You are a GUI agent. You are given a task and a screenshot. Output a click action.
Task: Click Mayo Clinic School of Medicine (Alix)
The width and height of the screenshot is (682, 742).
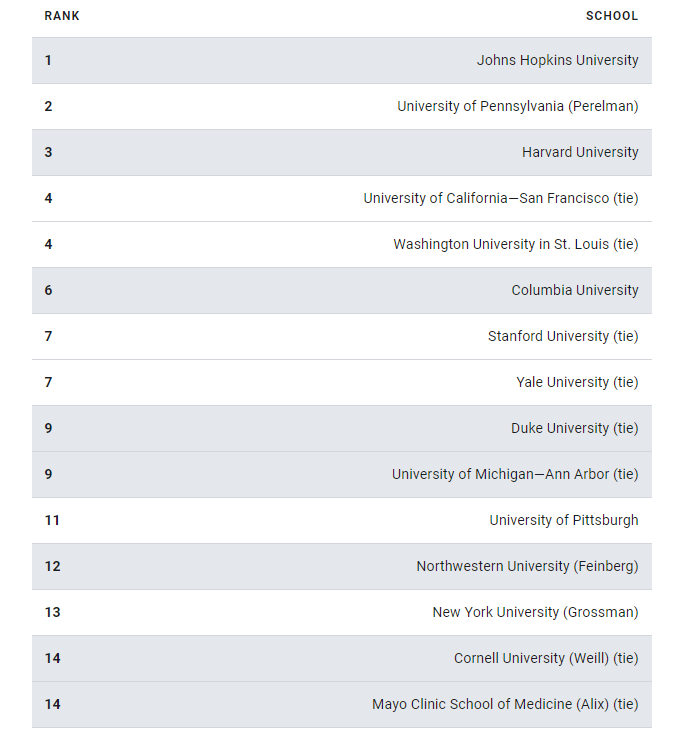coord(505,704)
